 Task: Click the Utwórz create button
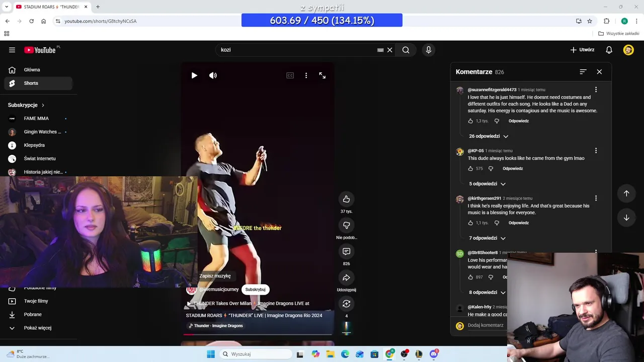tap(582, 50)
